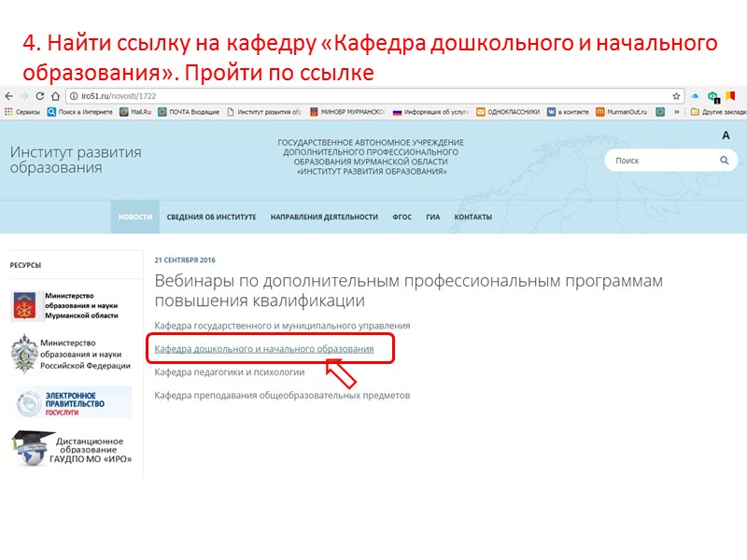The height and width of the screenshot is (560, 747).
Task: Open Кафедра государственного и муниципального управления link
Action: coord(282,326)
